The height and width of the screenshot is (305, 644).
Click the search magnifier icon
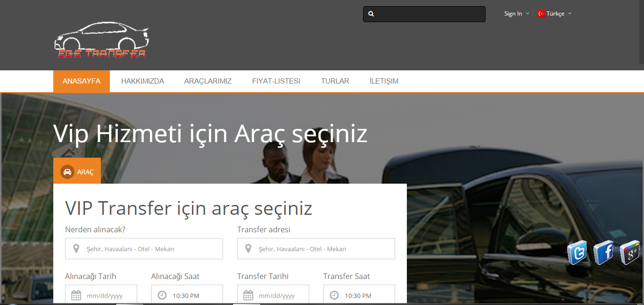point(371,14)
